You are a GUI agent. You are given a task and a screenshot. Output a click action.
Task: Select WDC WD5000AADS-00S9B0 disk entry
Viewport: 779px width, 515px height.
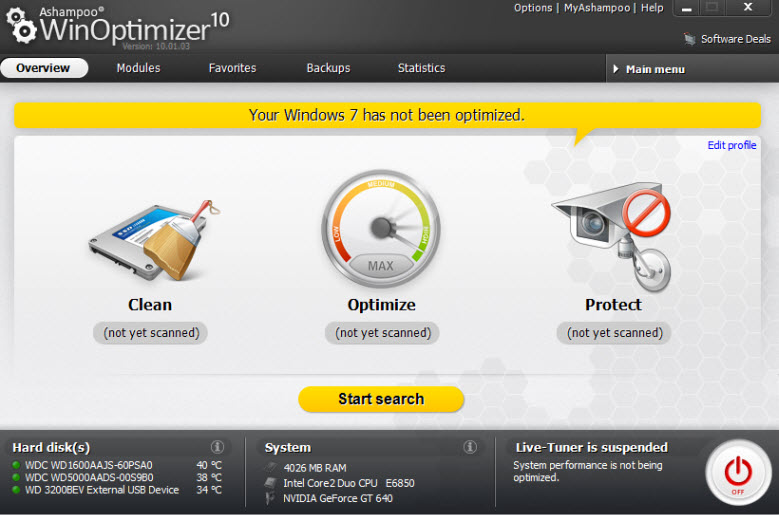click(89, 478)
